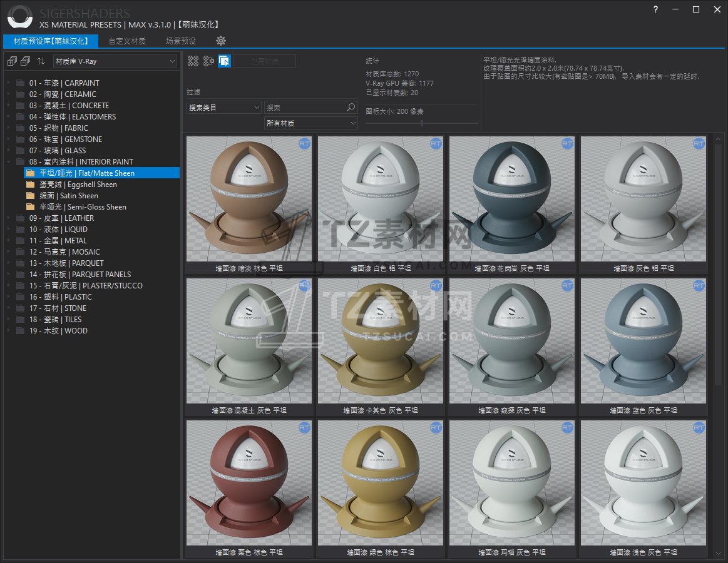The image size is (728, 563).
Task: Click the V-Ray GPU 兼容: 1177 text
Action: coord(400,83)
